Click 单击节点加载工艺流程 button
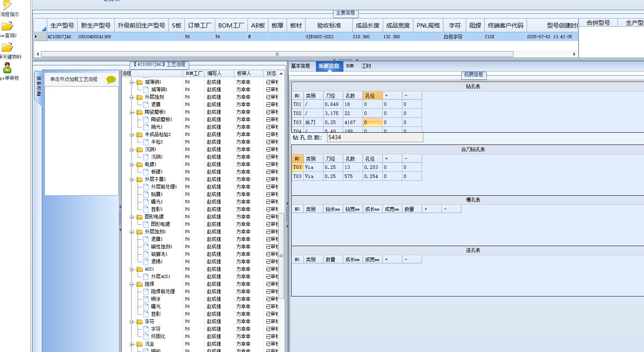 74,79
